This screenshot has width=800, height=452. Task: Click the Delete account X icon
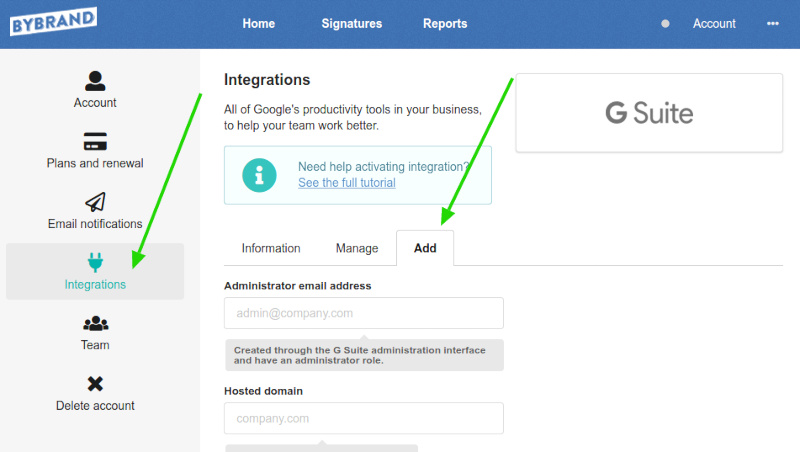tap(95, 384)
